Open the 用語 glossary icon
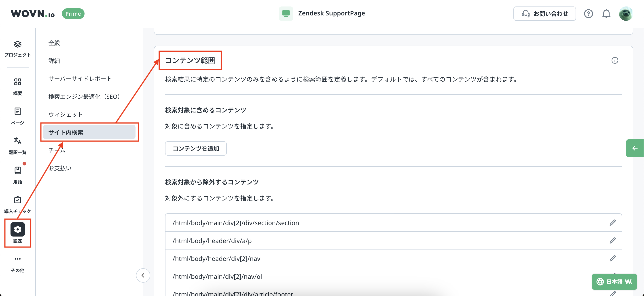This screenshot has width=644, height=296. [17, 171]
